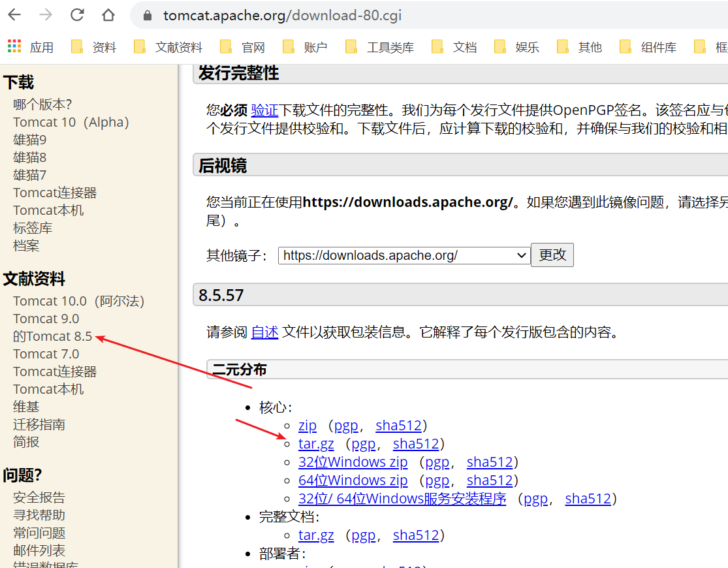
Task: Open the 档案 sidebar link
Action: click(26, 245)
